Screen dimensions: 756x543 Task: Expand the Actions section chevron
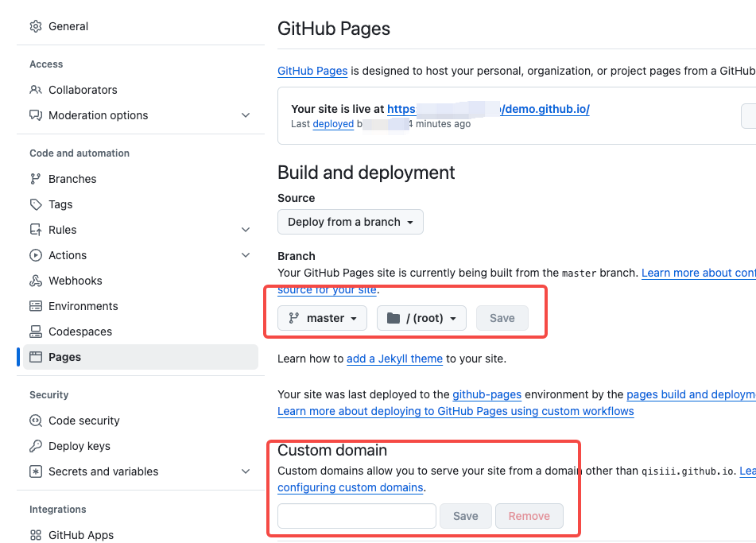tap(246, 255)
